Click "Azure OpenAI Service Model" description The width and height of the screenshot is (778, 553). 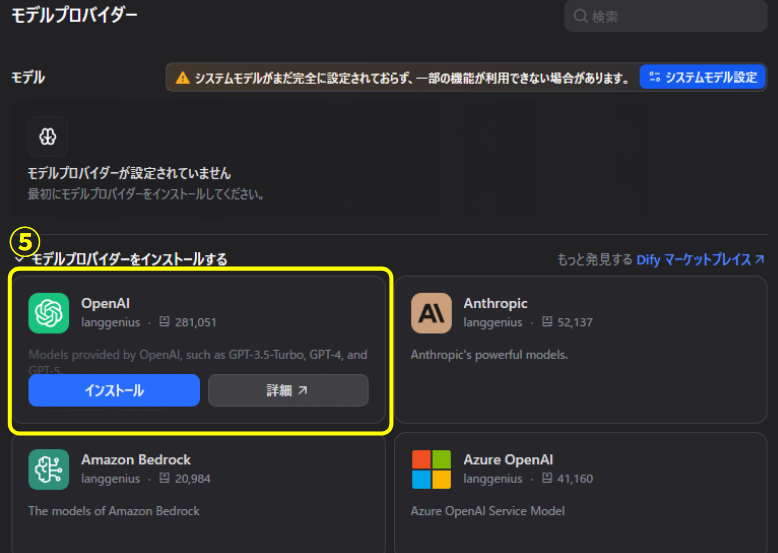click(x=488, y=511)
